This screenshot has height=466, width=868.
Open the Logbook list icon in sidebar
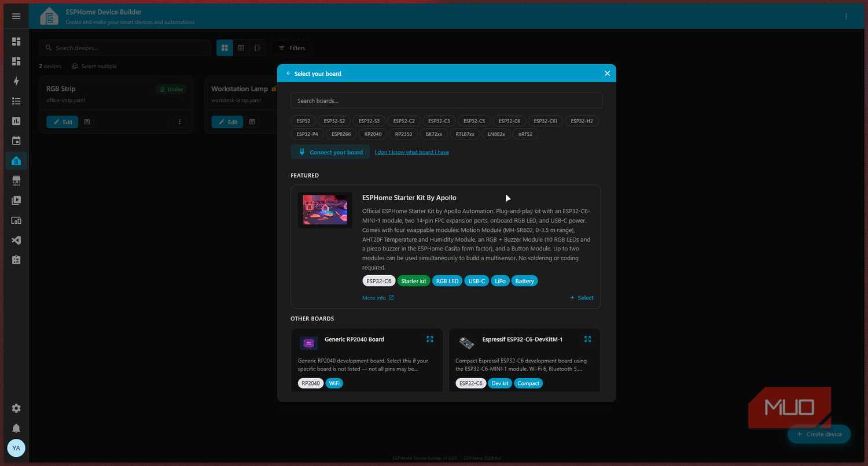tap(16, 101)
